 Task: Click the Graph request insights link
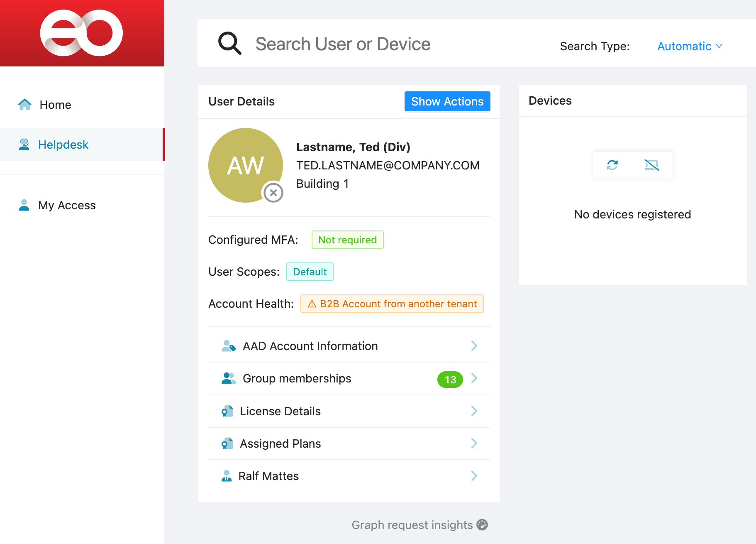(412, 525)
